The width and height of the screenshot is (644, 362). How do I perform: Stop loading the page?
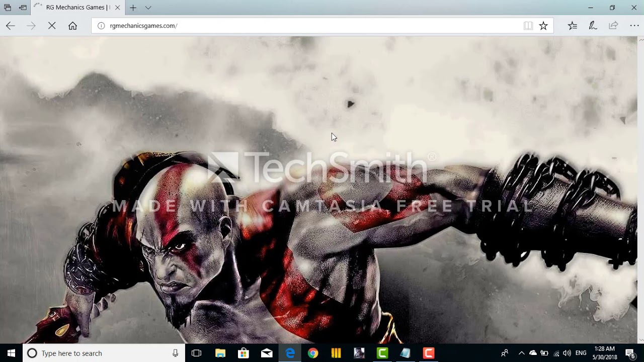coord(52,26)
